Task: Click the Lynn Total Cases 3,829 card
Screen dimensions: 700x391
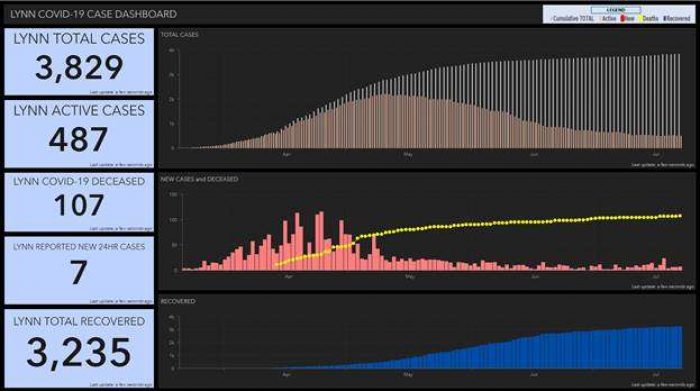Action: click(79, 62)
